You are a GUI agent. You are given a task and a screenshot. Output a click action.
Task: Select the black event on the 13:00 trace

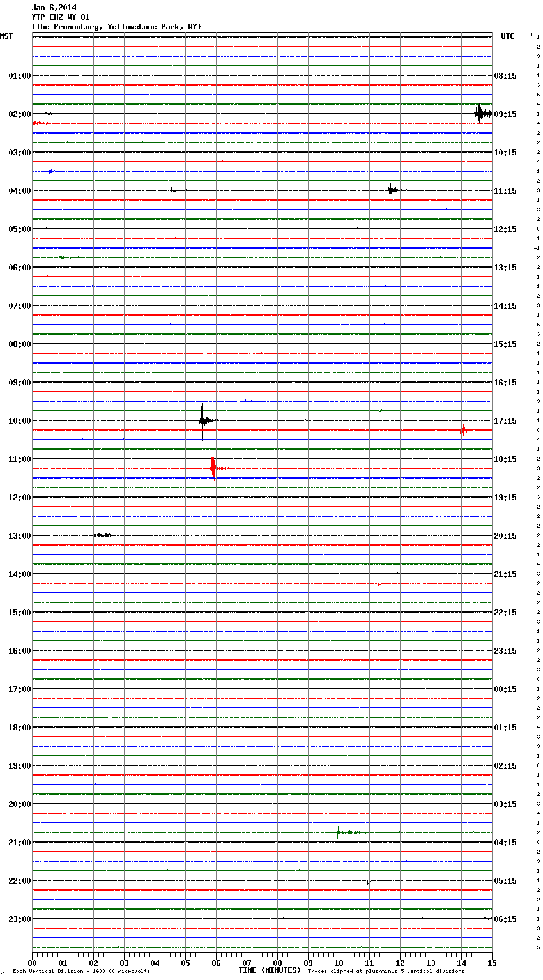100,535
